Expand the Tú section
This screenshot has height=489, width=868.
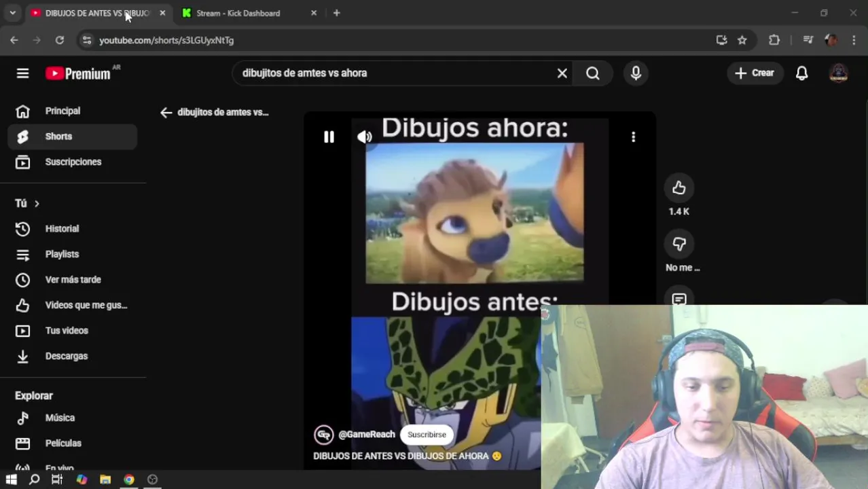click(27, 203)
